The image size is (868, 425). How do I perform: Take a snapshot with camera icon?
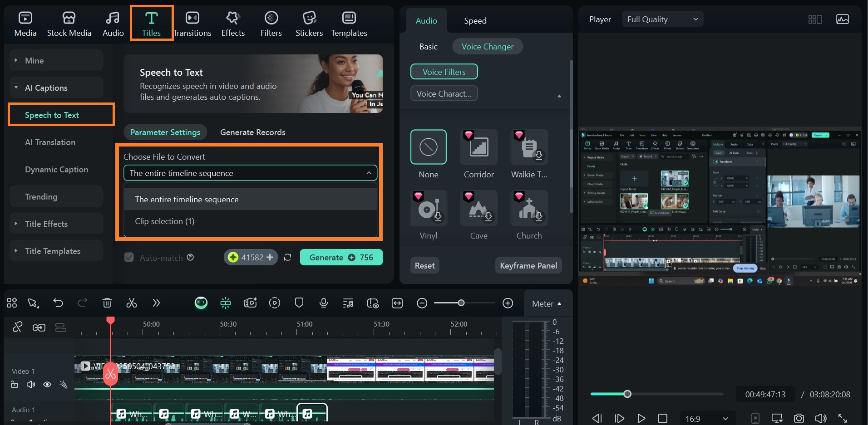[x=799, y=418]
